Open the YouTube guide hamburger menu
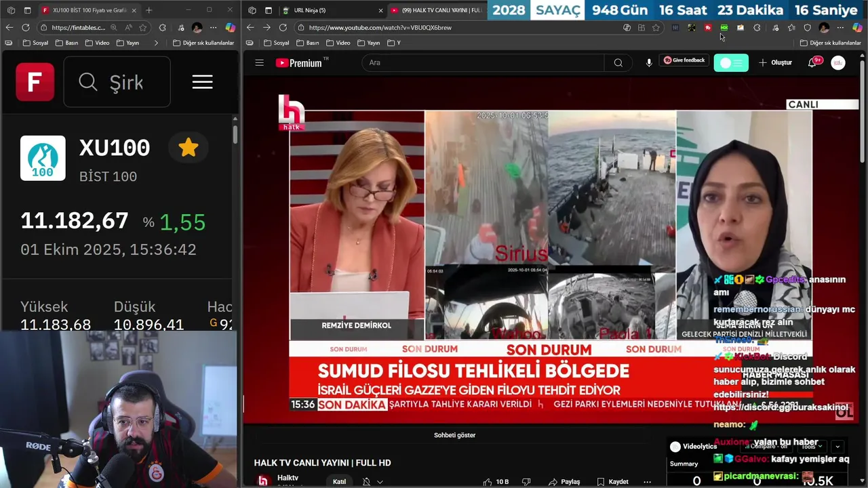This screenshot has width=868, height=488. pos(259,62)
